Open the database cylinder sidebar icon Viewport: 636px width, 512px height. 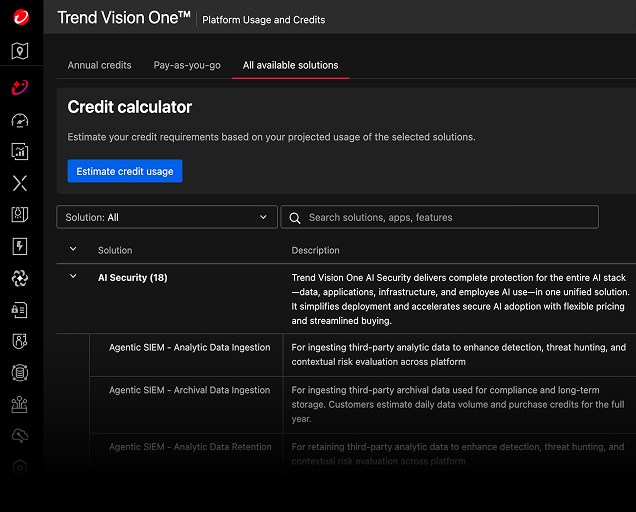click(20, 372)
